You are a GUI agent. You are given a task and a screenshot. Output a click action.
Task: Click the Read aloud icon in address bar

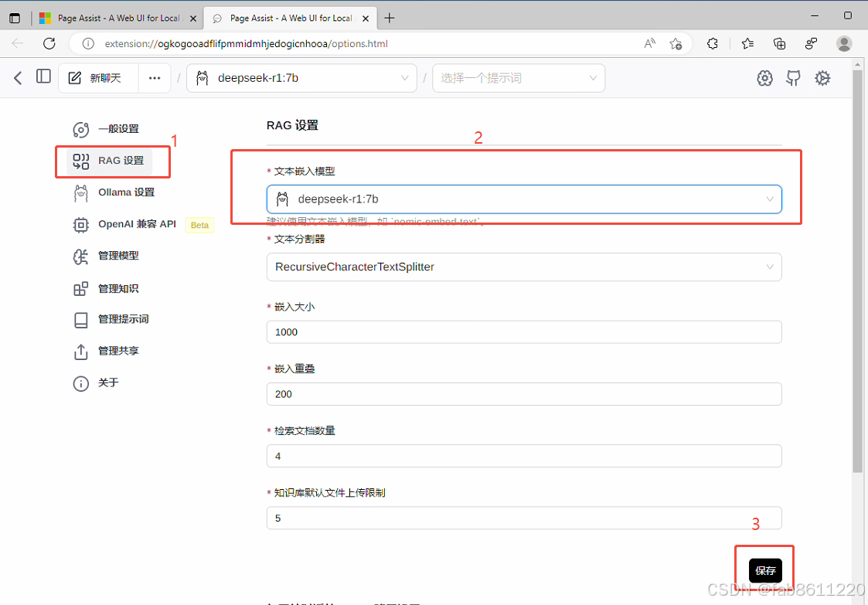(x=650, y=44)
